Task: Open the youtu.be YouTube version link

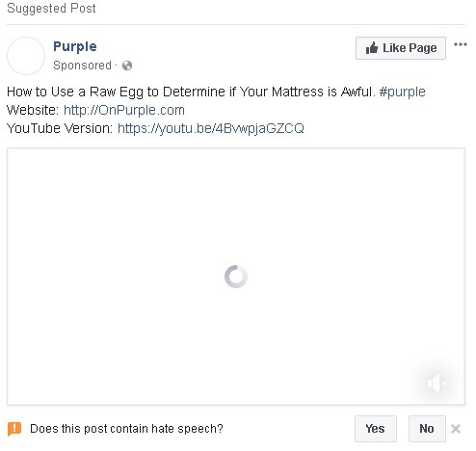Action: [211, 128]
